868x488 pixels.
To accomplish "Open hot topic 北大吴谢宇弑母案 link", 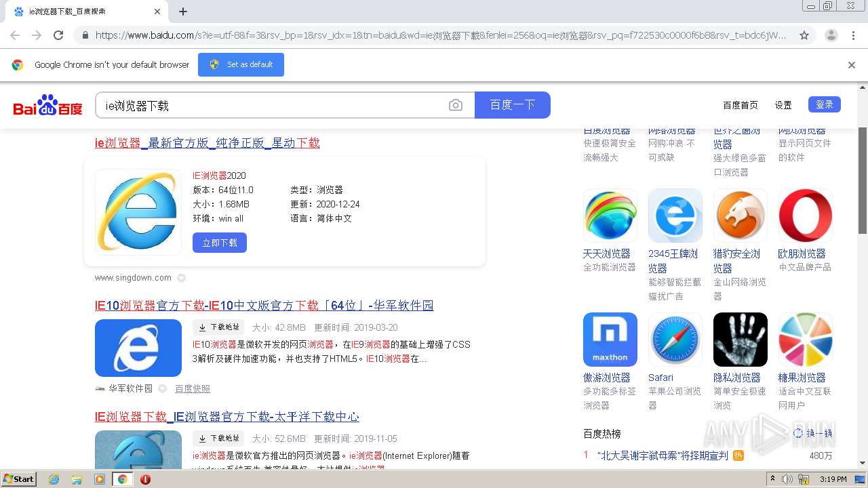I will click(663, 455).
